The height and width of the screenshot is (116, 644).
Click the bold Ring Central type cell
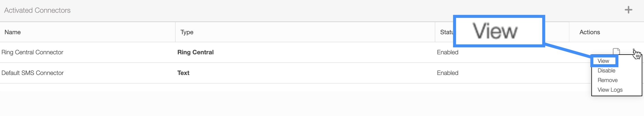coord(195,52)
